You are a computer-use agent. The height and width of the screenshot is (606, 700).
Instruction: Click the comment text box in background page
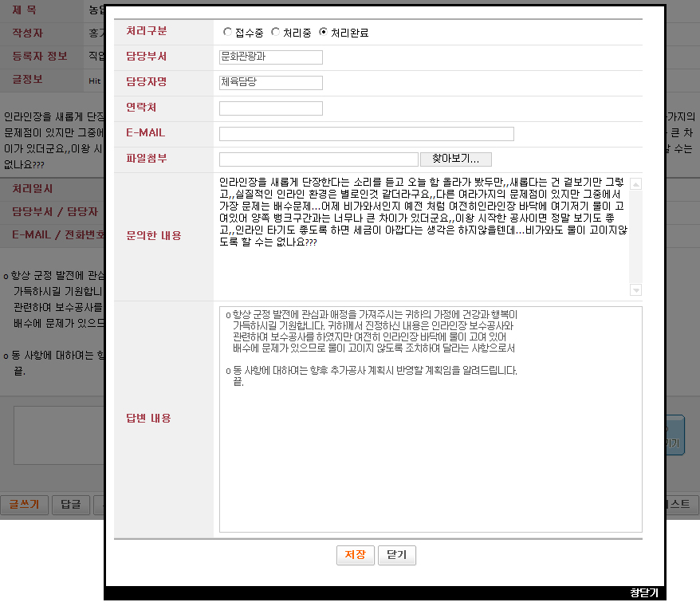[x=59, y=435]
